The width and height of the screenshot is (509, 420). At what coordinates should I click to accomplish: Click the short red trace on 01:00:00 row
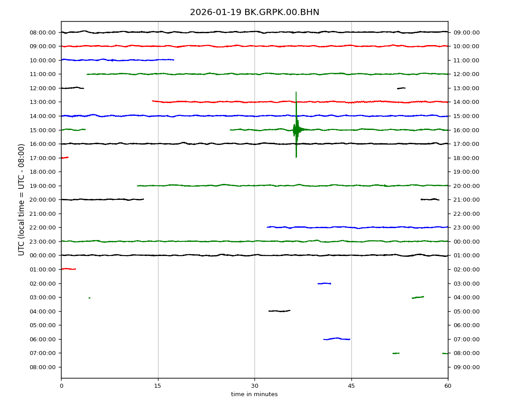pos(68,269)
